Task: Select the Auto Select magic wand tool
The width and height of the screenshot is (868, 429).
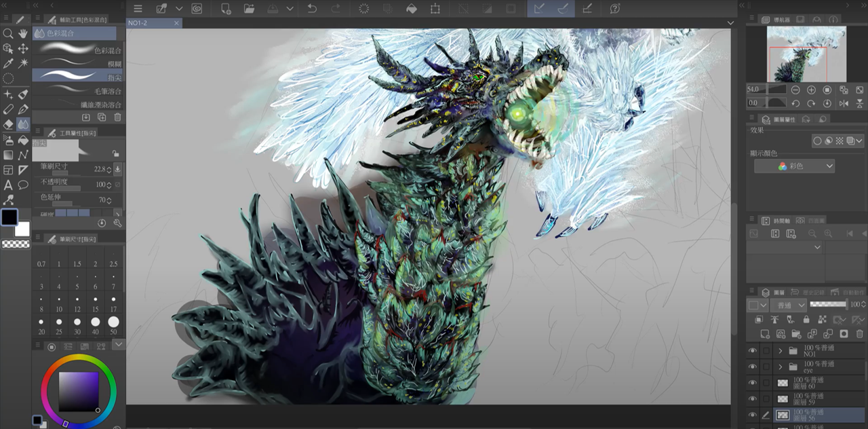Action: click(x=23, y=63)
